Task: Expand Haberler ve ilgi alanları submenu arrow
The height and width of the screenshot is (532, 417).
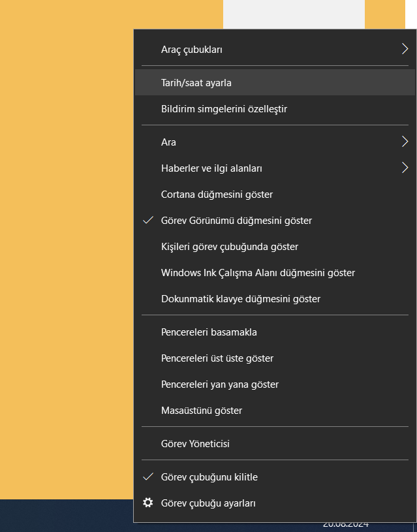Action: click(405, 168)
